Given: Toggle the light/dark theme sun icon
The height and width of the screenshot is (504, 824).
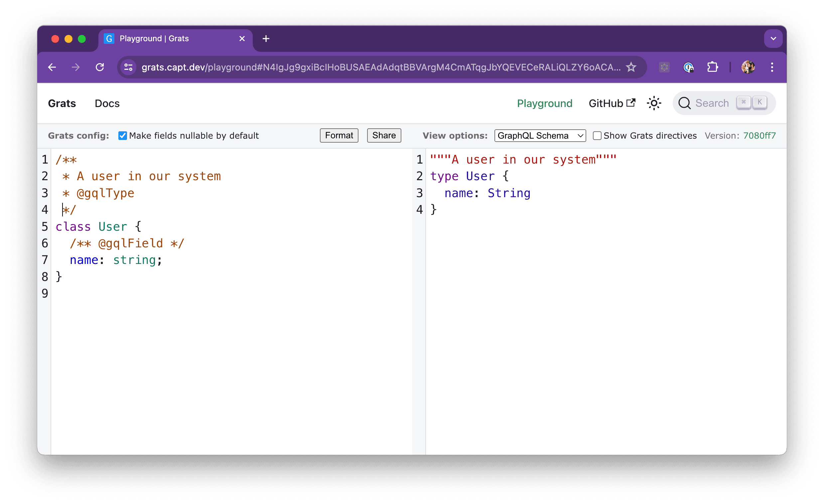Looking at the screenshot, I should [x=654, y=103].
